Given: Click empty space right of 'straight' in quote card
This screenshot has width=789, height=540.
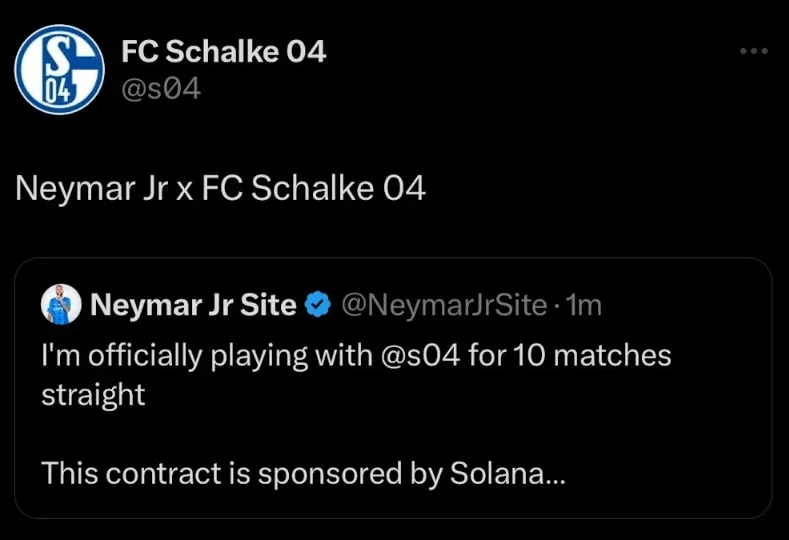Looking at the screenshot, I should tap(450, 394).
